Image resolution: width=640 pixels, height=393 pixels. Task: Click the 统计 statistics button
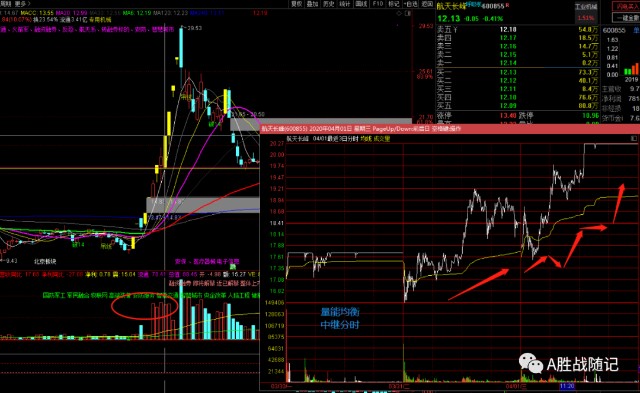tap(345, 4)
